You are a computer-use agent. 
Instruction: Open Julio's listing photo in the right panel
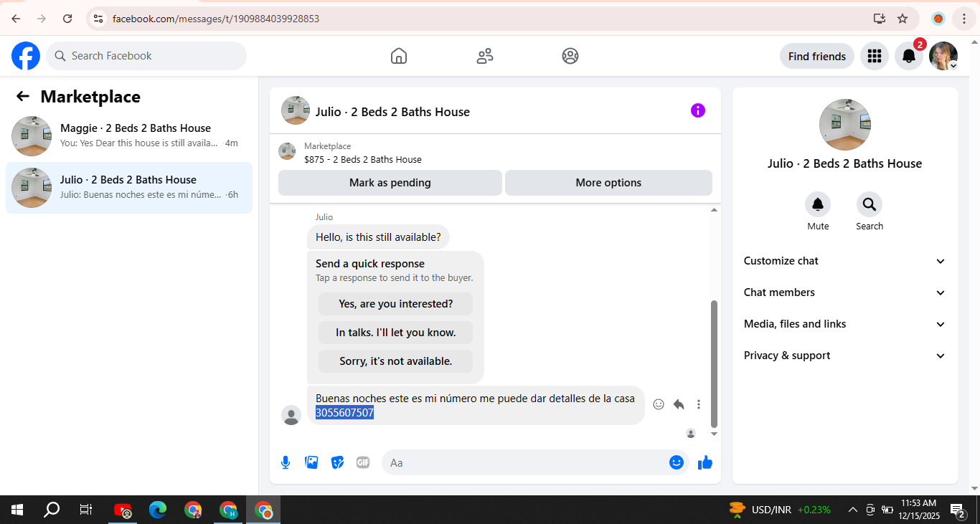tap(845, 125)
